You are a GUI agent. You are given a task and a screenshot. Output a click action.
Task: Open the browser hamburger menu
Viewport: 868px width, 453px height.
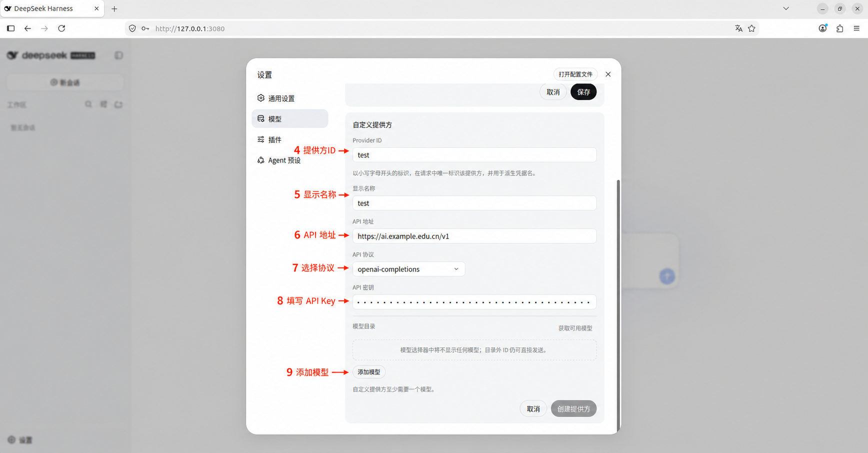click(x=856, y=28)
